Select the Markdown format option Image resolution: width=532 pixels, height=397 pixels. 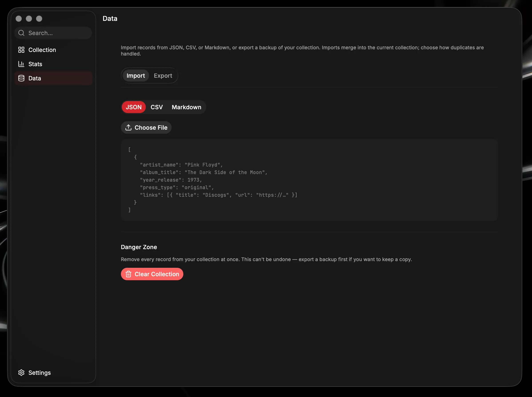pos(186,107)
